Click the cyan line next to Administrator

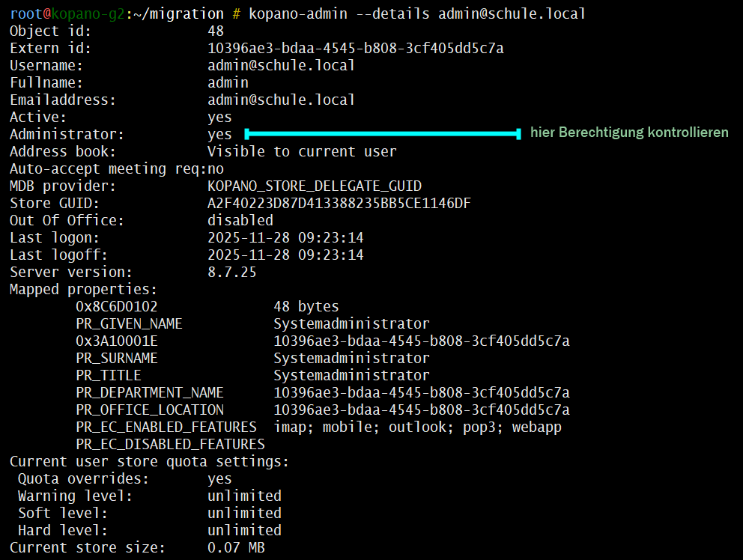[382, 134]
